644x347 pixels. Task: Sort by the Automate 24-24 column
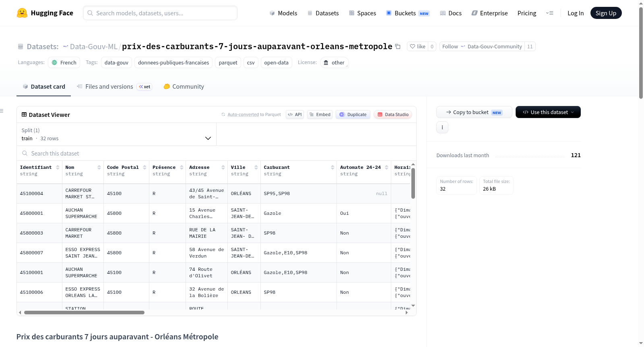click(x=387, y=167)
